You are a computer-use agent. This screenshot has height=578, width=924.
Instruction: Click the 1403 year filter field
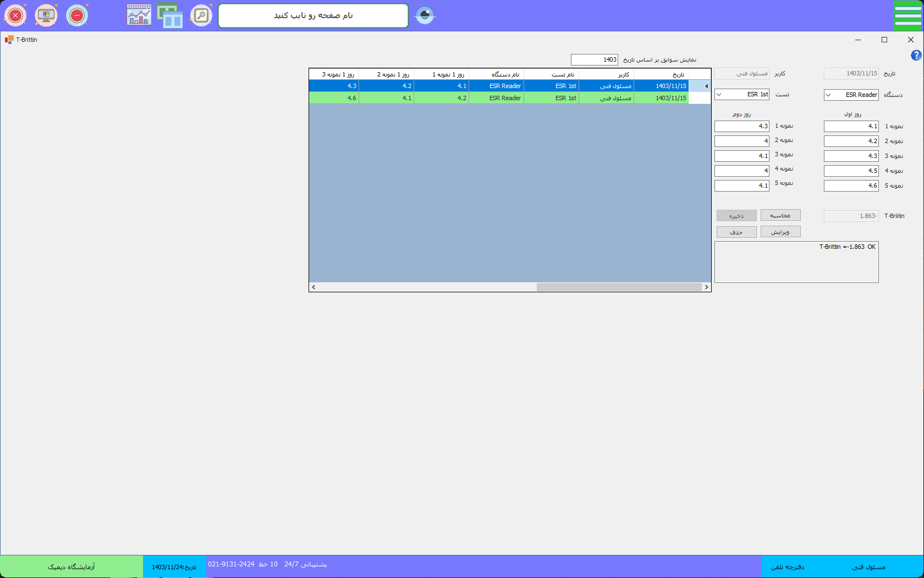(594, 59)
